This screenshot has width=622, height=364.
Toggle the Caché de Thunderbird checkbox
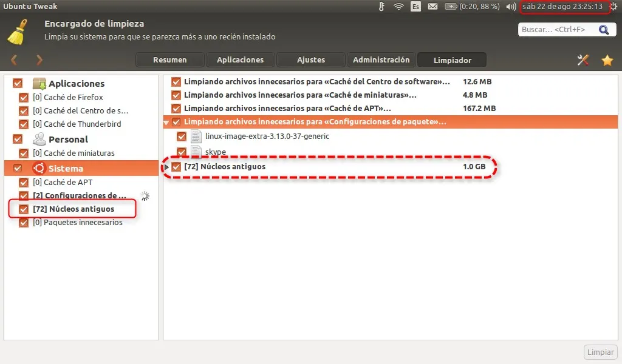(24, 124)
